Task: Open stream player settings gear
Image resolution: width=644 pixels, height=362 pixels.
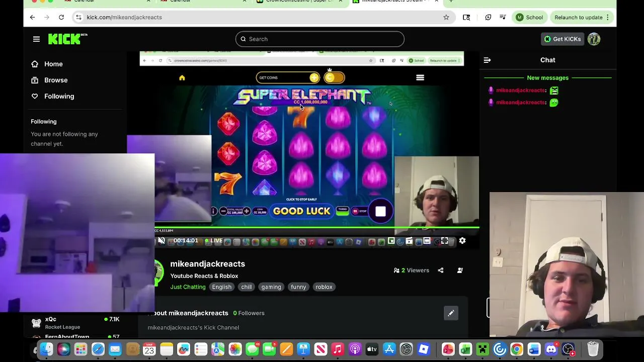Action: (x=462, y=241)
